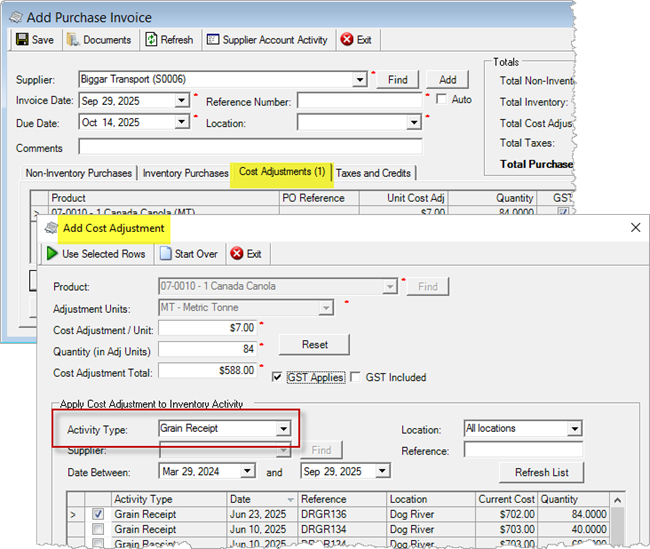Click the red Exit icon in Add Purchase Invoice
Image resolution: width=650 pixels, height=549 pixels.
(347, 39)
